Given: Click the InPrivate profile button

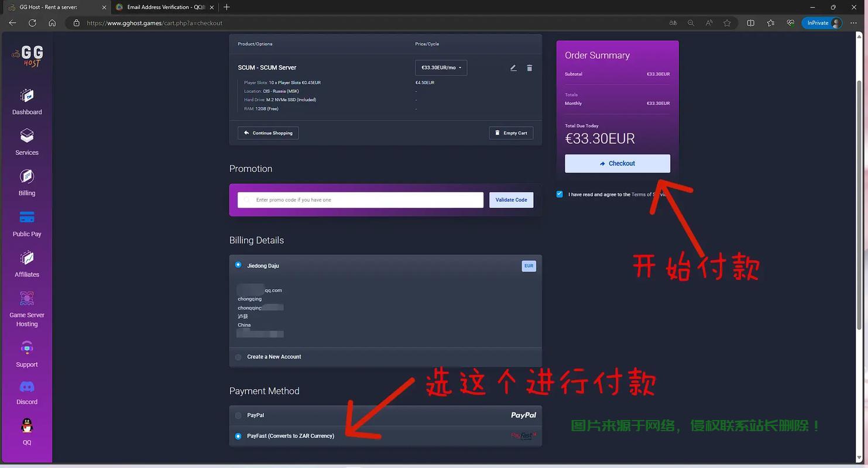Looking at the screenshot, I should click(x=822, y=23).
